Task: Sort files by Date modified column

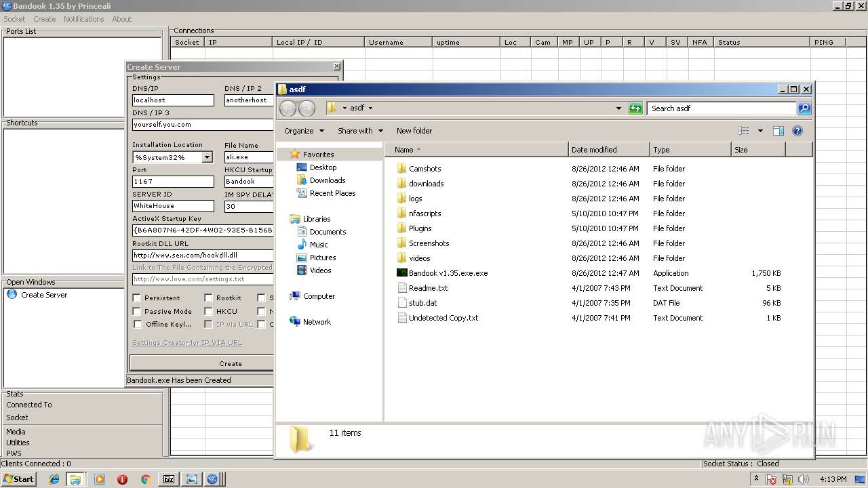Action: pyautogui.click(x=609, y=150)
